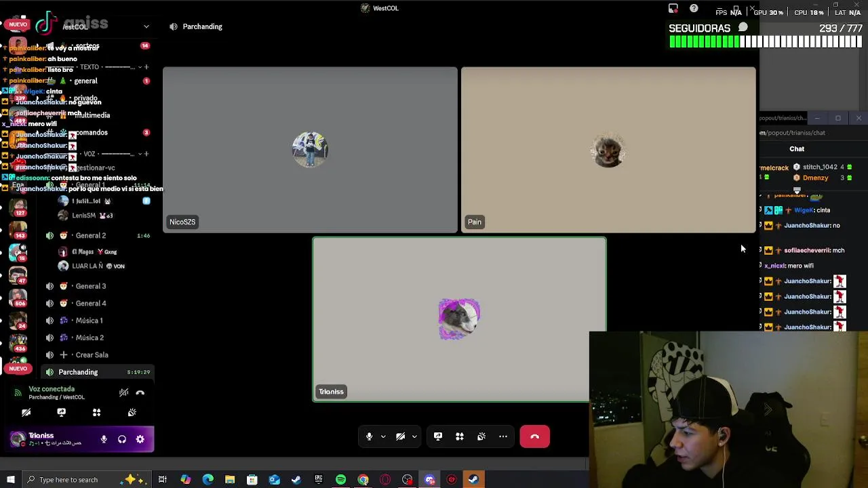Click Dmenzy in popout chat leaderboard
Screen dimensions: 868x488
click(815, 178)
